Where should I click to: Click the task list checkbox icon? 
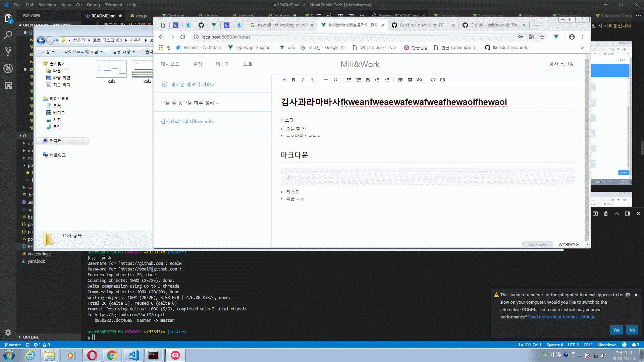pos(368,80)
